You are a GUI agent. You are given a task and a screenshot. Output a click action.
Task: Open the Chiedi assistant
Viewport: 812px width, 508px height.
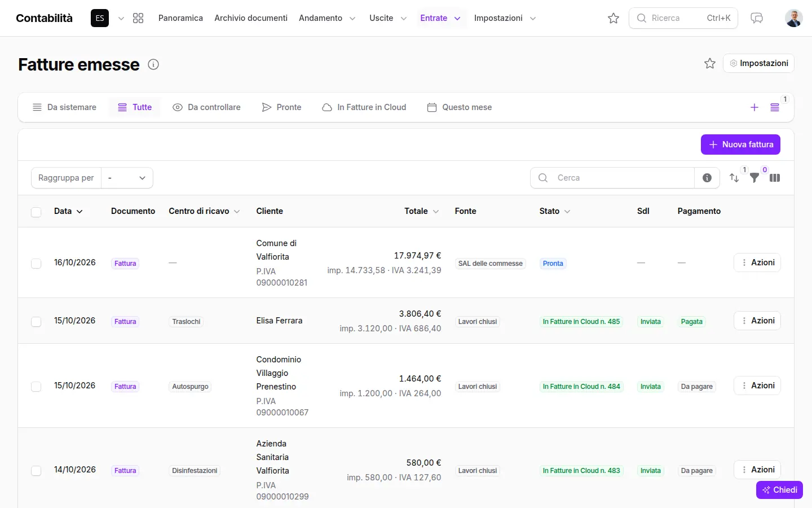[779, 490]
